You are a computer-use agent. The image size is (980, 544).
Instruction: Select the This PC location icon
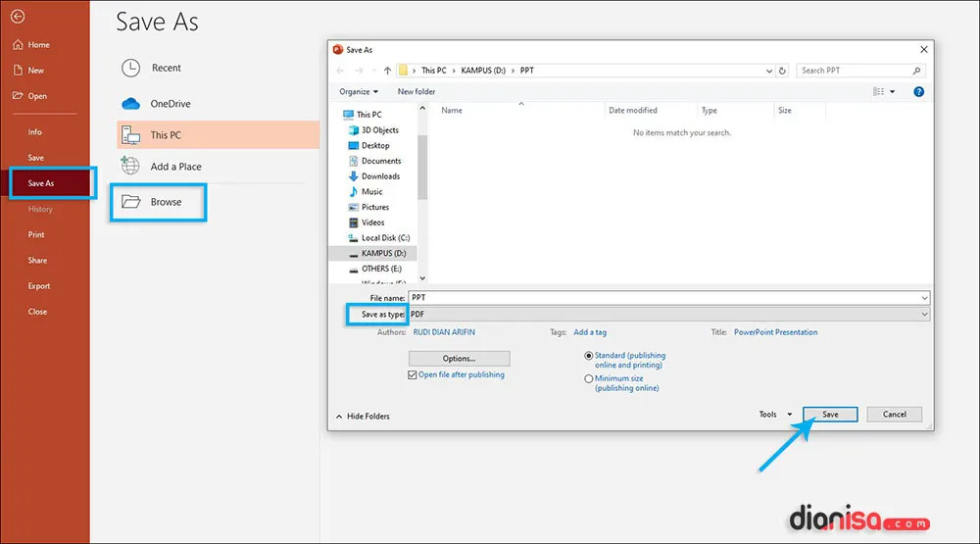point(130,135)
